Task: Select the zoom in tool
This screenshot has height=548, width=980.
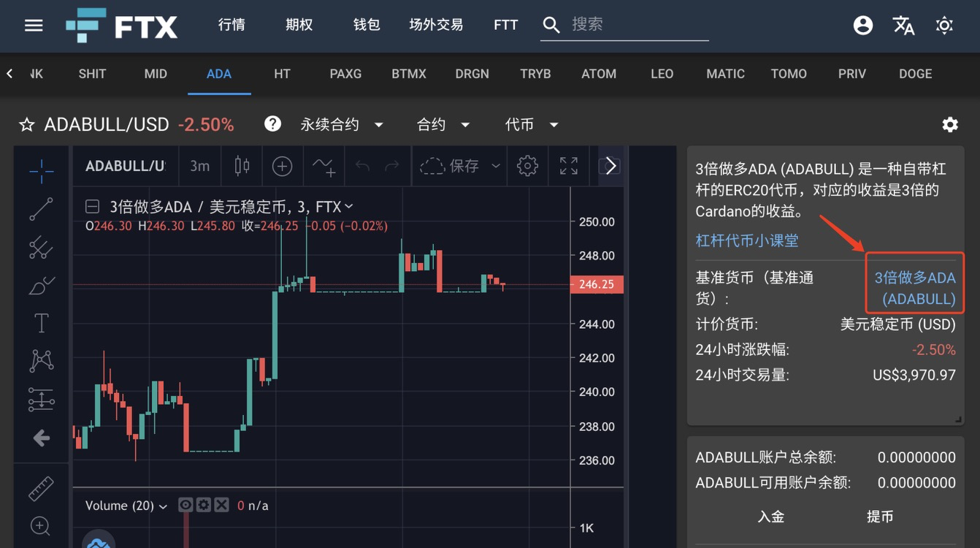Action: click(x=41, y=526)
